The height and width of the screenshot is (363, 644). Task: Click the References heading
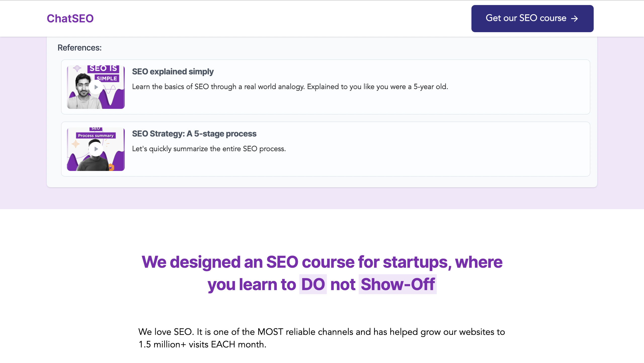pyautogui.click(x=79, y=48)
